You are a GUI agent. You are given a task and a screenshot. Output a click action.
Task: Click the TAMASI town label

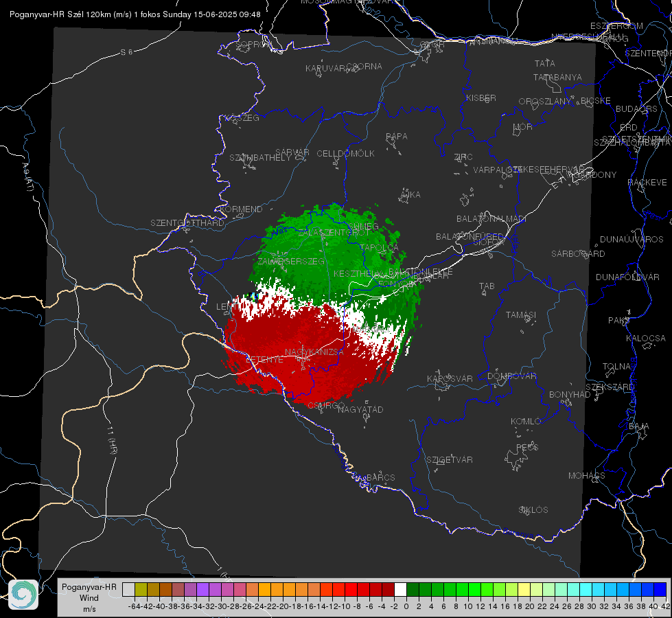click(521, 315)
